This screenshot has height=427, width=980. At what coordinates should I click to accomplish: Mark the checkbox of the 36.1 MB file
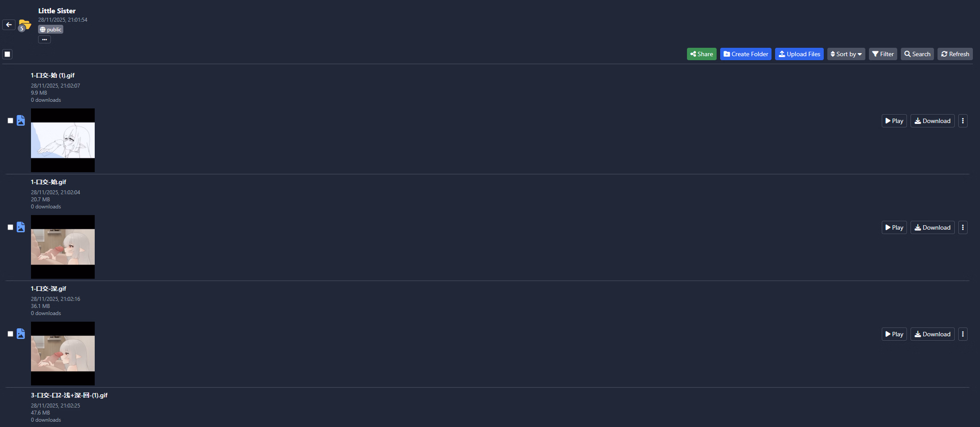coord(11,334)
